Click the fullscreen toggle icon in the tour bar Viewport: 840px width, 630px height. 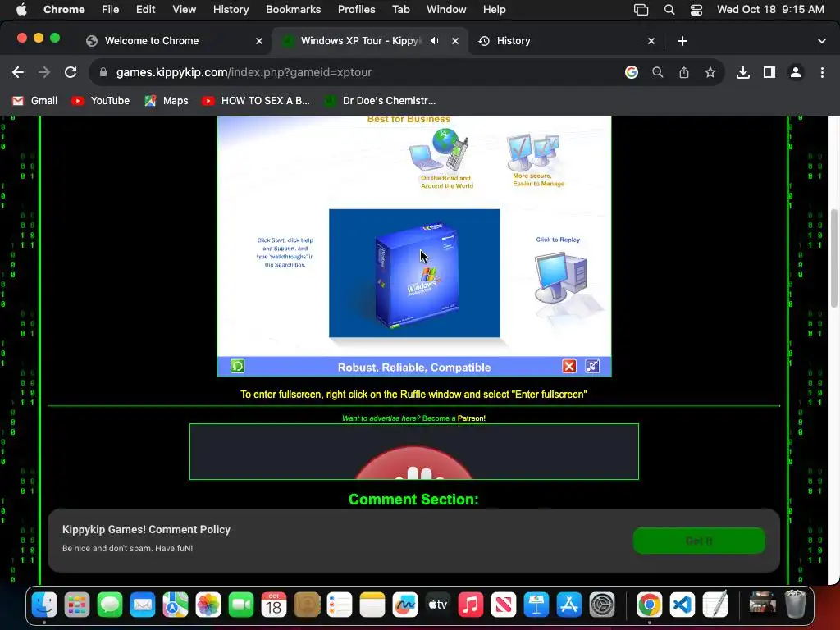pos(592,367)
